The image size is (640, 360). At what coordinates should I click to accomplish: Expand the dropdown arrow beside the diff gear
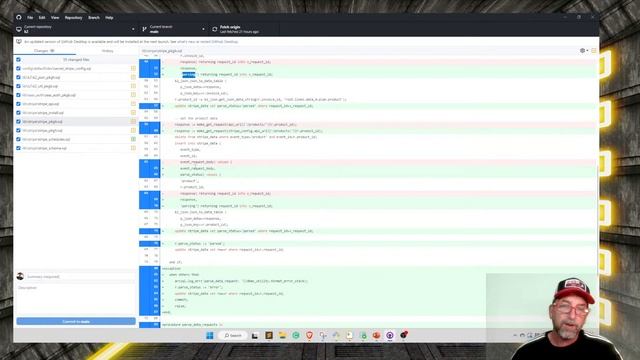pos(587,51)
